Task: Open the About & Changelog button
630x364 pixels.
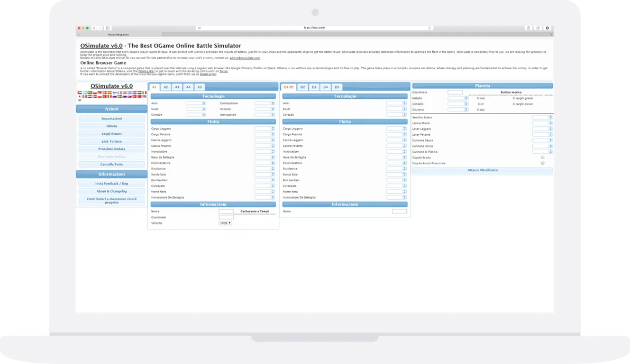Action: click(112, 191)
